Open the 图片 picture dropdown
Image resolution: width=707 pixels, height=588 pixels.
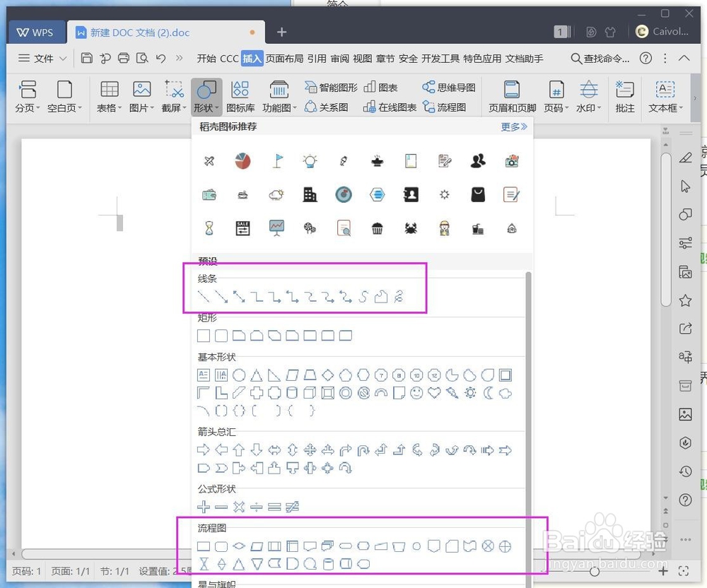(141, 96)
